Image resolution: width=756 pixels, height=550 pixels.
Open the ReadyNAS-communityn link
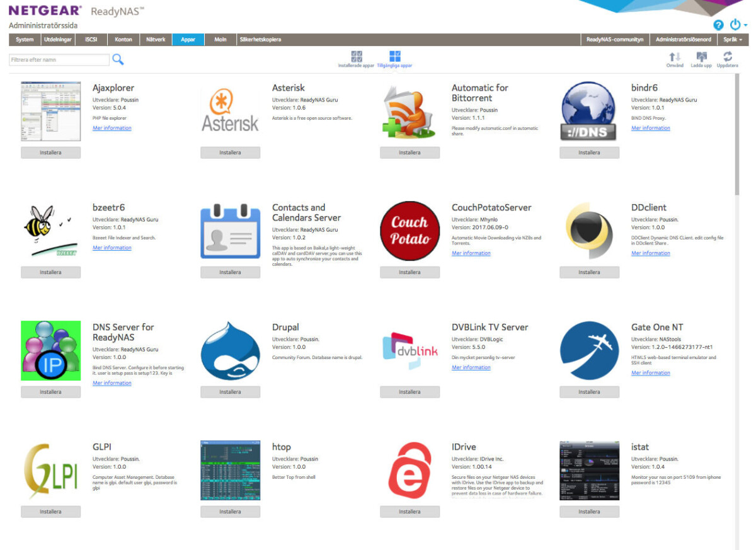point(615,40)
